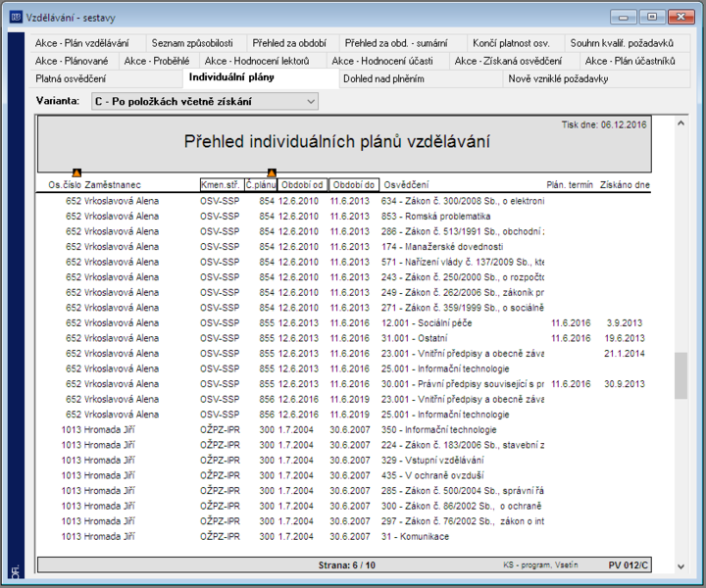Click 30.001 - Právní předpisy související entry
The image size is (706, 588).
click(463, 384)
